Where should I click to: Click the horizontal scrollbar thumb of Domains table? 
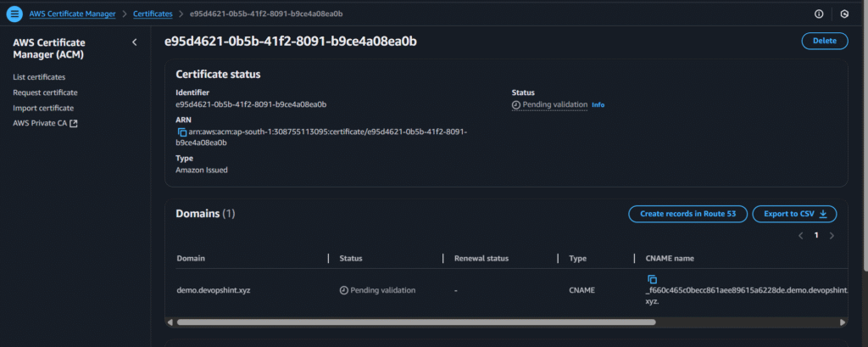point(416,322)
